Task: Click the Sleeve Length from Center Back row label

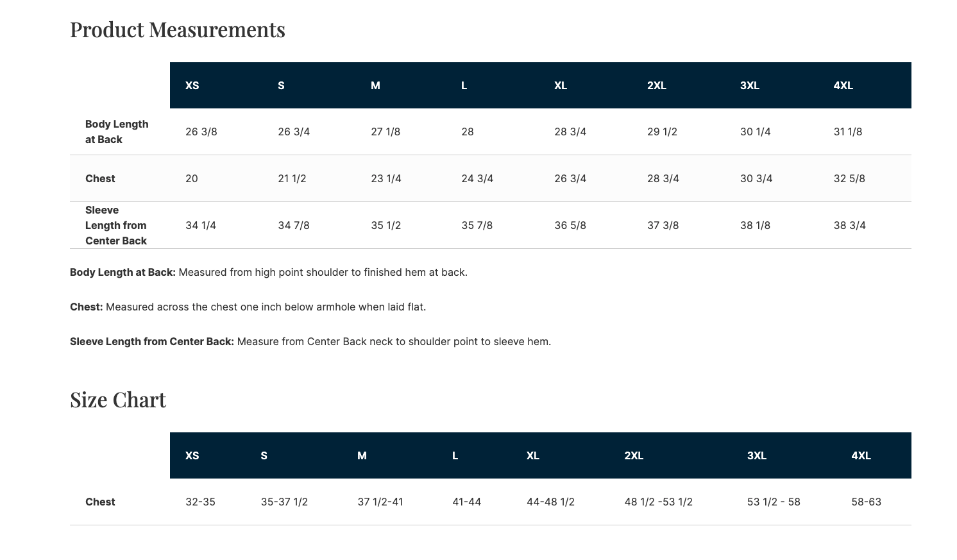Action: (116, 226)
